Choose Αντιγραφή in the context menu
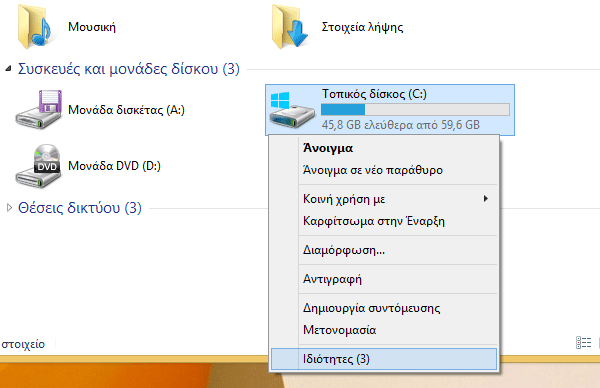 (384, 279)
